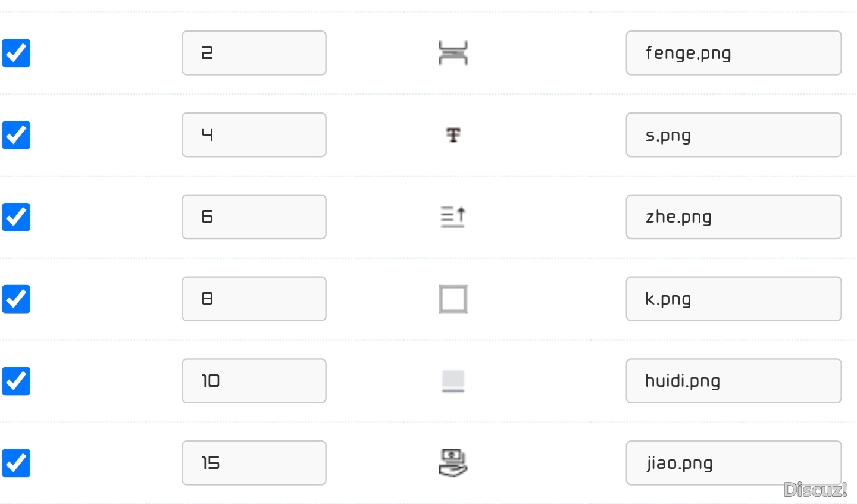Focus the order field containing 4
Screen dimensions: 857x504
coord(254,135)
